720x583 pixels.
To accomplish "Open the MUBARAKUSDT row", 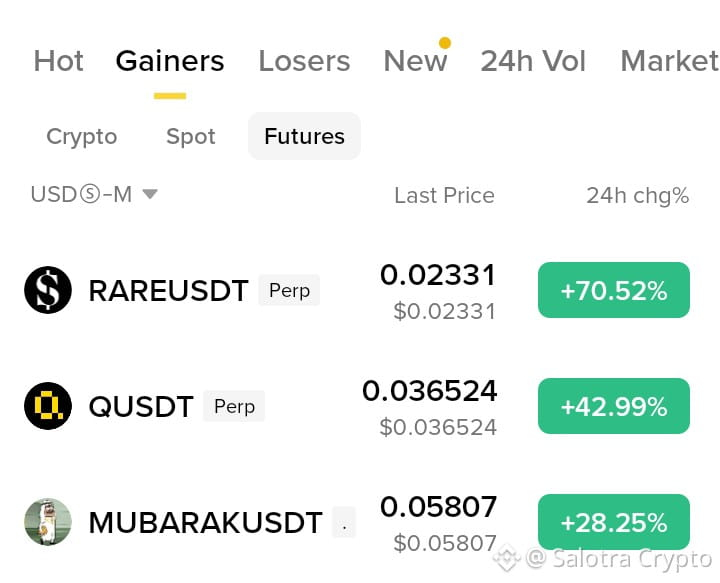I will tap(357, 522).
